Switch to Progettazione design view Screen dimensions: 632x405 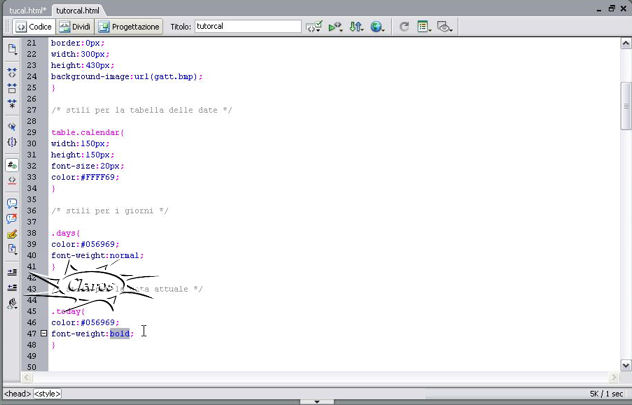(x=129, y=27)
